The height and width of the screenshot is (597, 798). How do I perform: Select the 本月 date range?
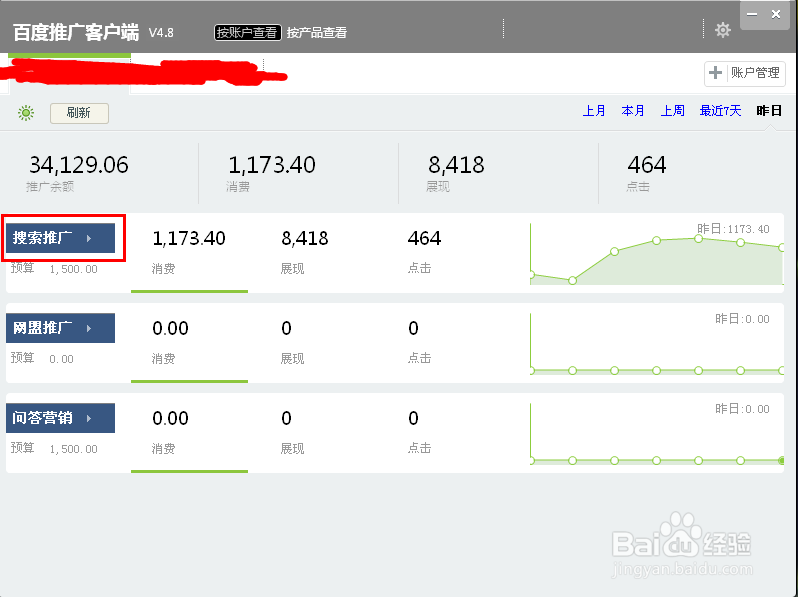pyautogui.click(x=633, y=111)
